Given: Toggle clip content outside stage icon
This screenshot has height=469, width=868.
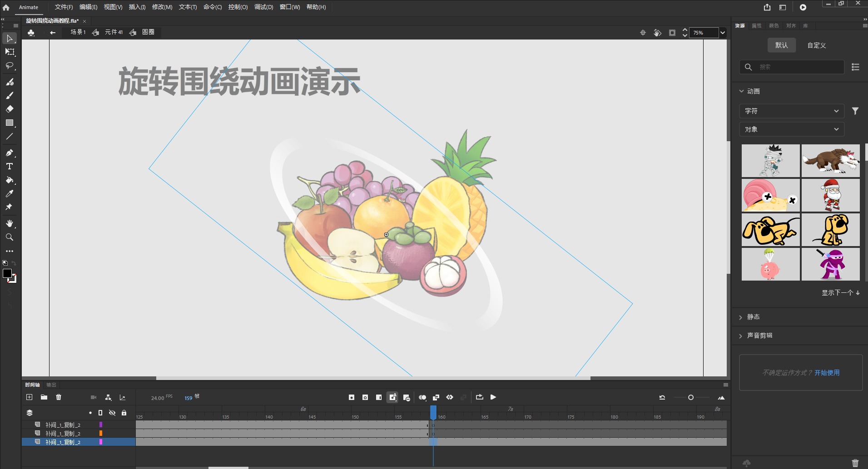Looking at the screenshot, I should [672, 33].
